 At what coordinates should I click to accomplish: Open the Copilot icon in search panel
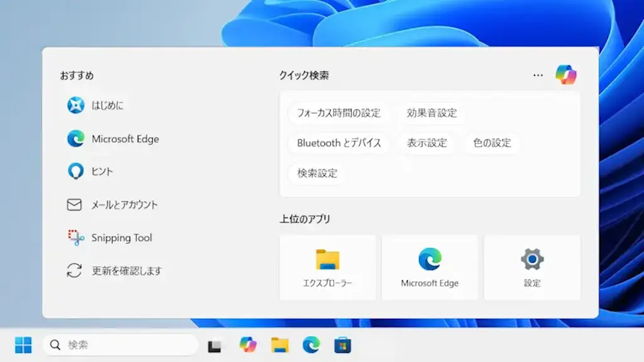(565, 75)
